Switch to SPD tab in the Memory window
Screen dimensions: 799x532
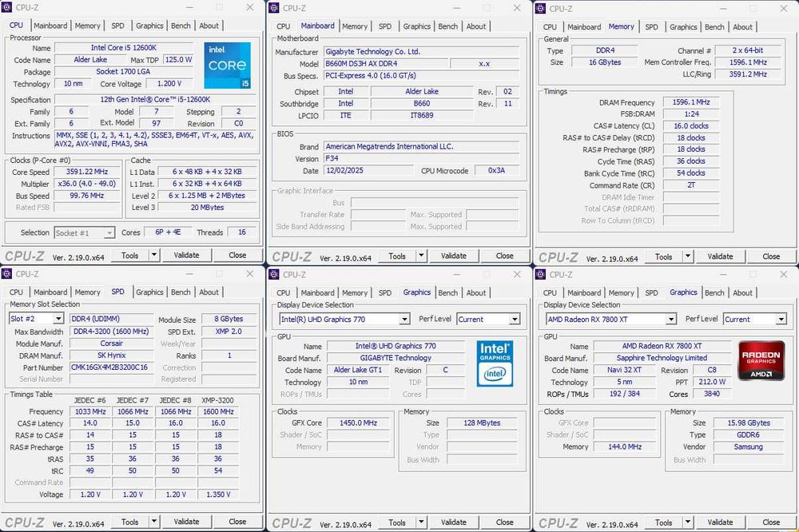click(x=651, y=26)
